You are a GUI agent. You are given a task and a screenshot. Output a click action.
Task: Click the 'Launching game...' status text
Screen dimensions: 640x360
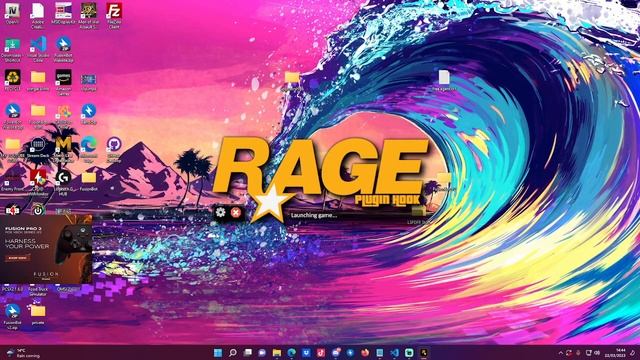click(x=314, y=215)
